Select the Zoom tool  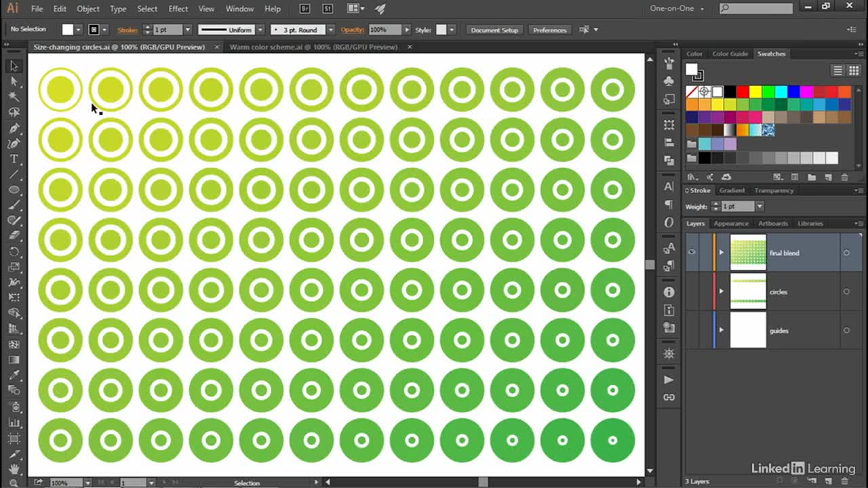(14, 483)
